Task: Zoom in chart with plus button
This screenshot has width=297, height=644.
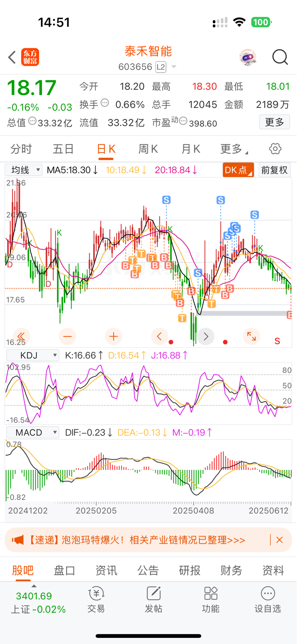Action: pyautogui.click(x=114, y=337)
